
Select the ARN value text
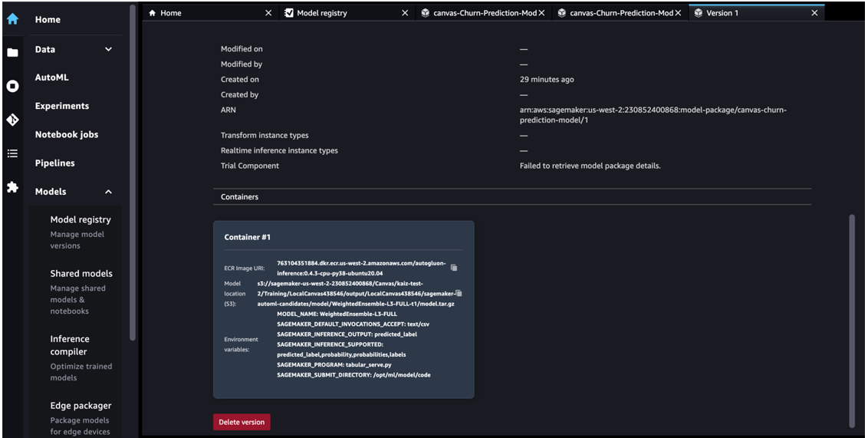click(x=653, y=114)
